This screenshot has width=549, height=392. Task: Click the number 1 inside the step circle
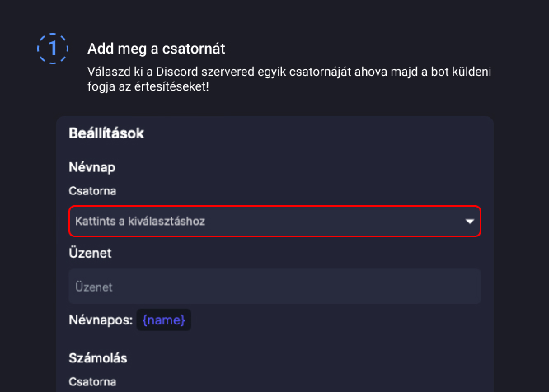[x=54, y=49]
